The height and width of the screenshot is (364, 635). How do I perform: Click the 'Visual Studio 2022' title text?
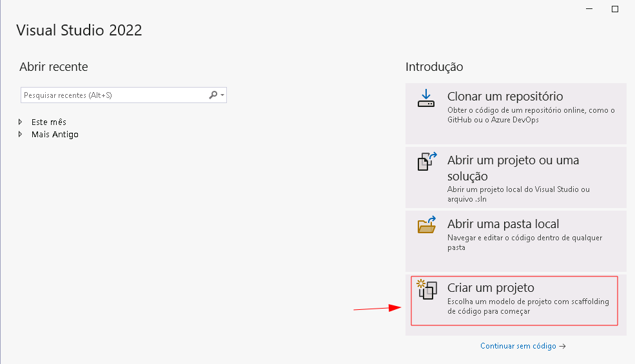pos(79,30)
